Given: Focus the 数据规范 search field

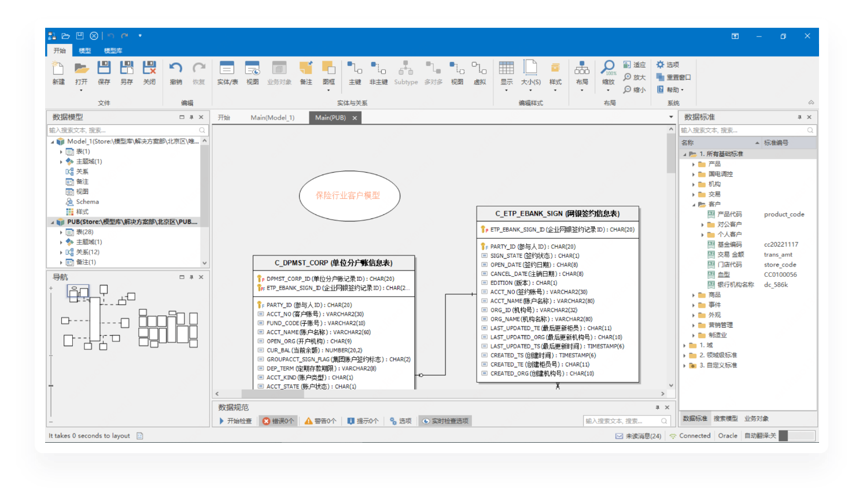Looking at the screenshot, I should (x=627, y=421).
